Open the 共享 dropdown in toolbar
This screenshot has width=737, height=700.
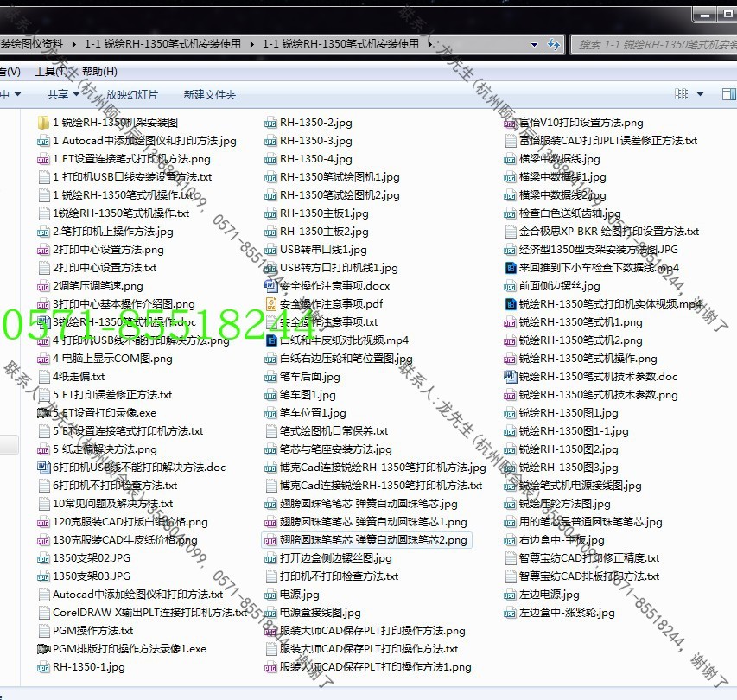(x=63, y=94)
